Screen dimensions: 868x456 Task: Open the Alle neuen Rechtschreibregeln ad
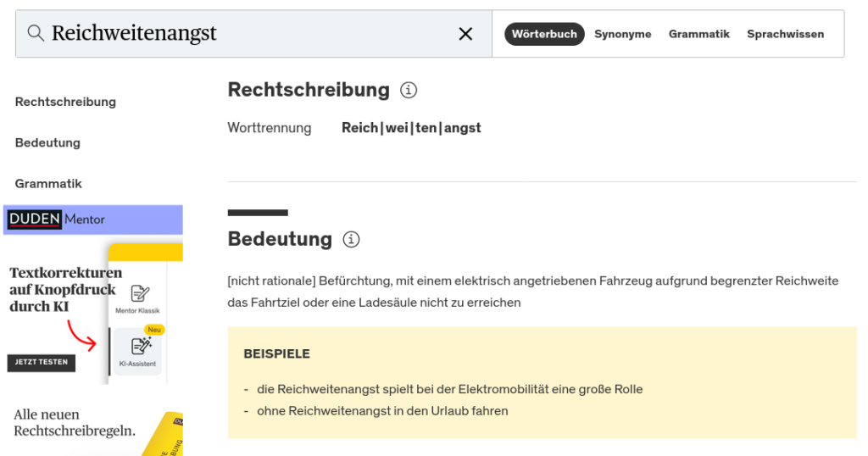point(75,422)
